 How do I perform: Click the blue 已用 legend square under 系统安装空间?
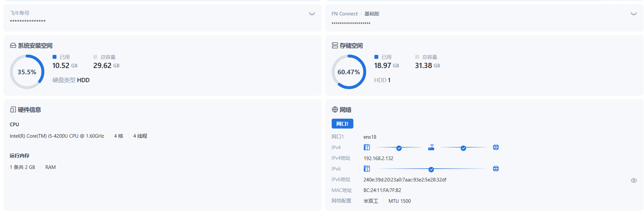(x=55, y=57)
